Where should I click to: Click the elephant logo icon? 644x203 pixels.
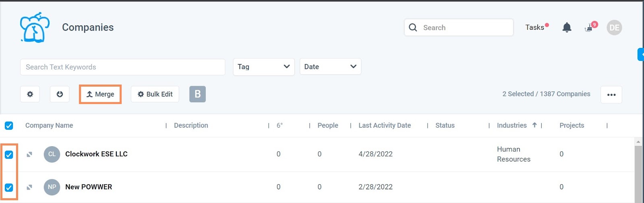(x=35, y=27)
